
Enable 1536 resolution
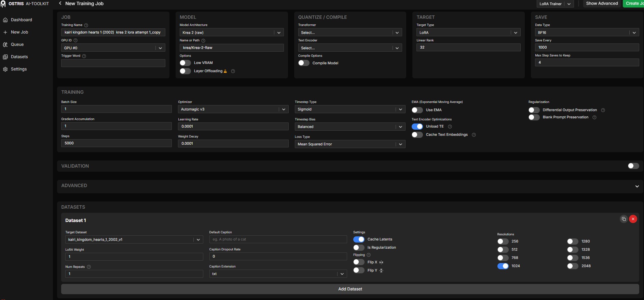(x=573, y=258)
